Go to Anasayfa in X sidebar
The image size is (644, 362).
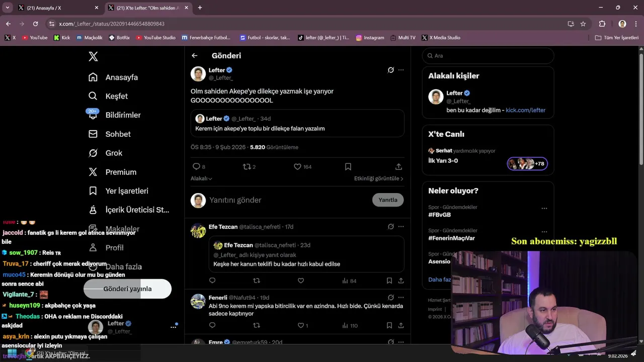pos(113,77)
